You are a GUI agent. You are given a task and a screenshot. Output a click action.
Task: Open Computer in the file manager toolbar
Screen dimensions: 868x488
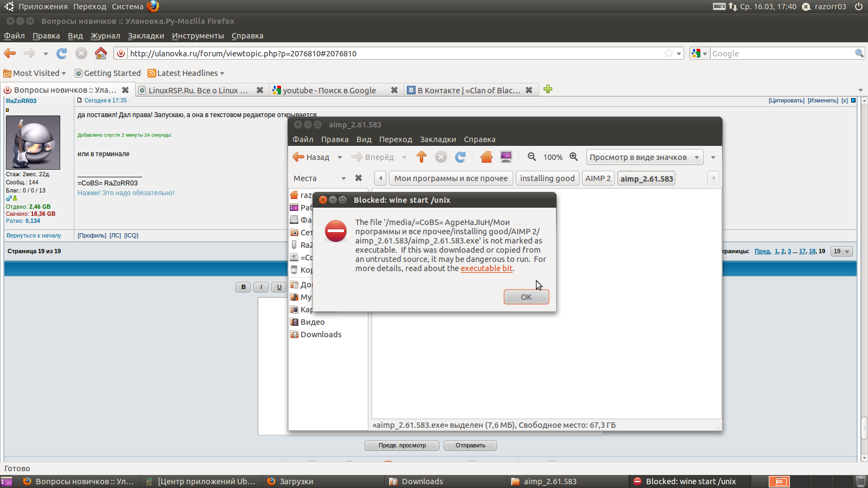[x=506, y=157]
